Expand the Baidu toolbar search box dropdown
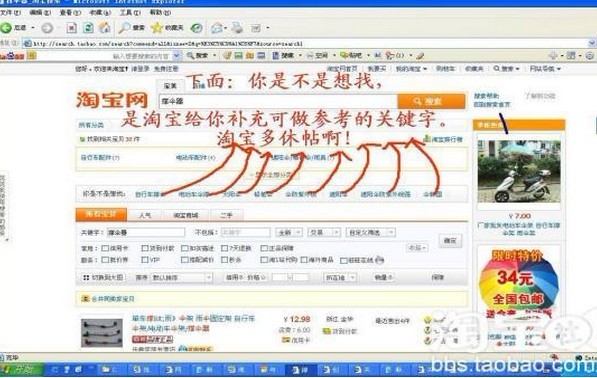597x378 pixels. [x=176, y=56]
